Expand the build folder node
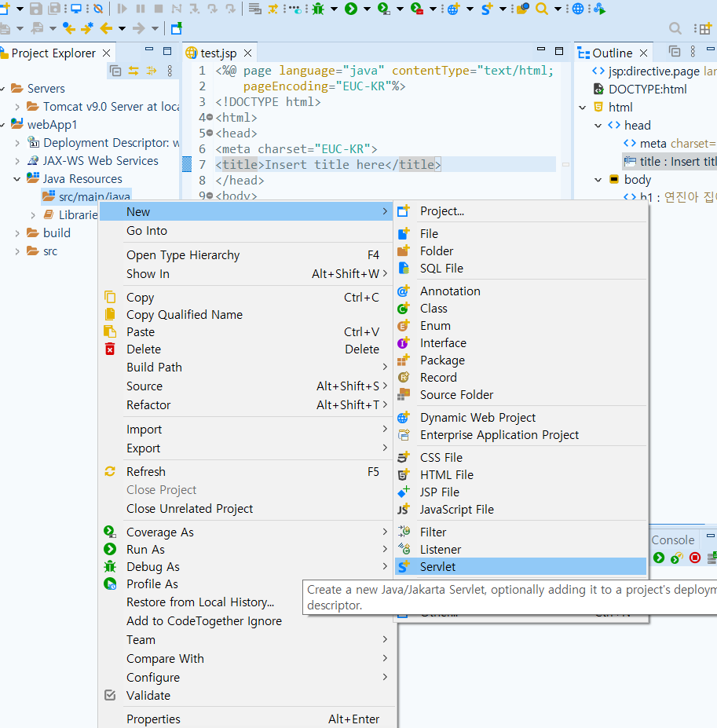 point(17,233)
